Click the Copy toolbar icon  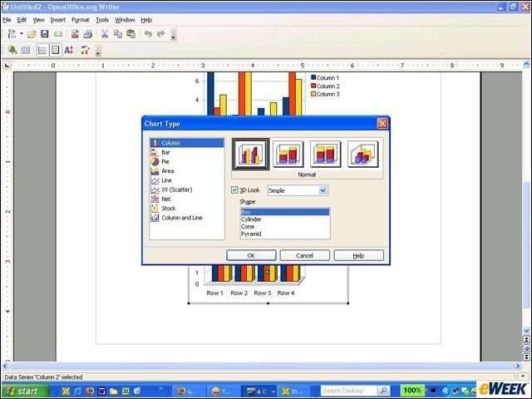coord(118,33)
